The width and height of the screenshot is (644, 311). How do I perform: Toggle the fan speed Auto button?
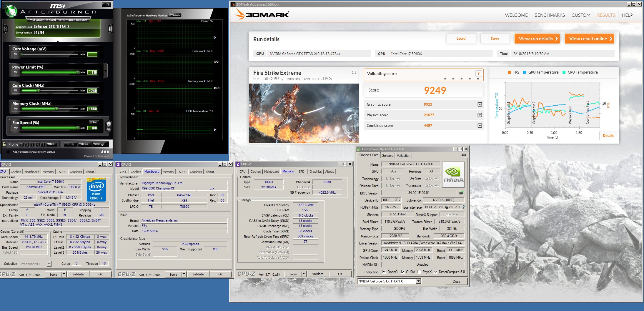[x=94, y=122]
